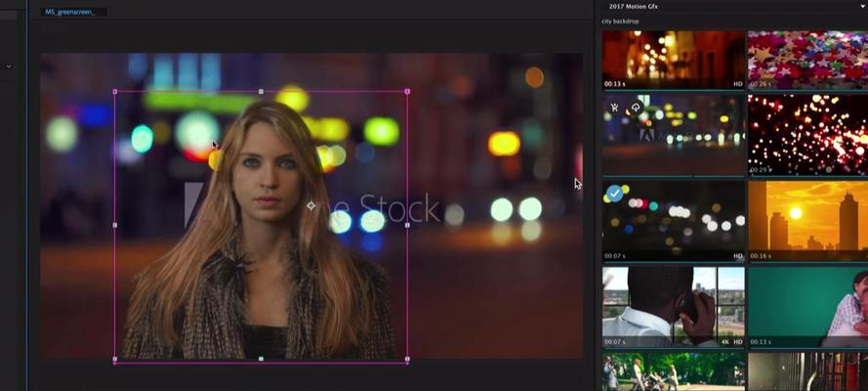
Task: Click the top-right corner handle of the bounding box
Action: pos(407,91)
